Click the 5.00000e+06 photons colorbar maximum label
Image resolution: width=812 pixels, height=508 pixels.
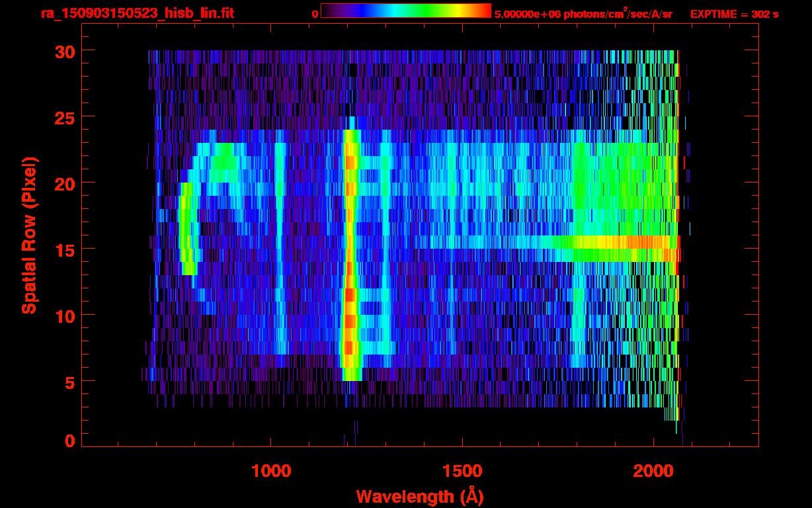(583, 13)
